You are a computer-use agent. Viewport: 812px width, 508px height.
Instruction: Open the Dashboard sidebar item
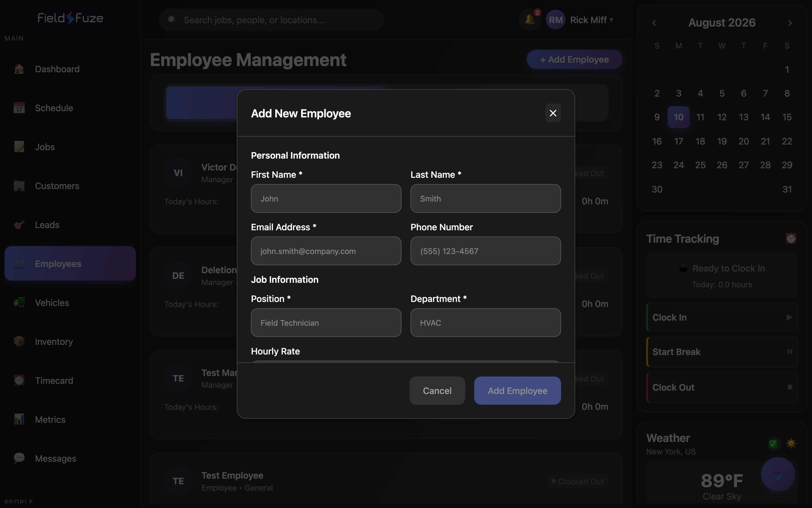[x=70, y=69]
